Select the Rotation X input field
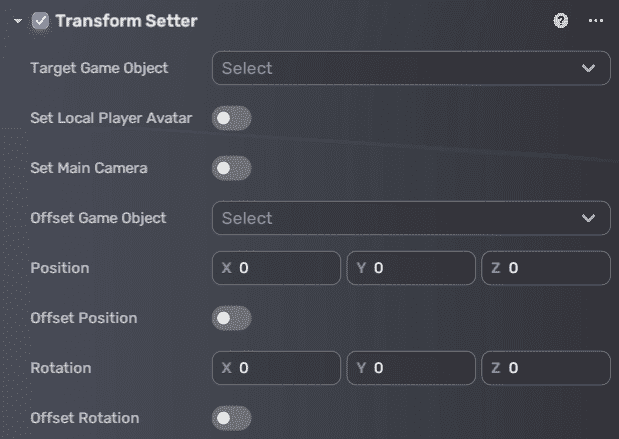619x439 pixels. click(x=276, y=368)
